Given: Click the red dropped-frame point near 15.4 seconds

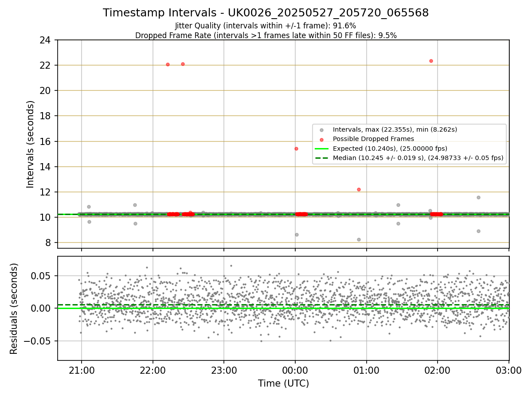Looking at the screenshot, I should tap(296, 149).
